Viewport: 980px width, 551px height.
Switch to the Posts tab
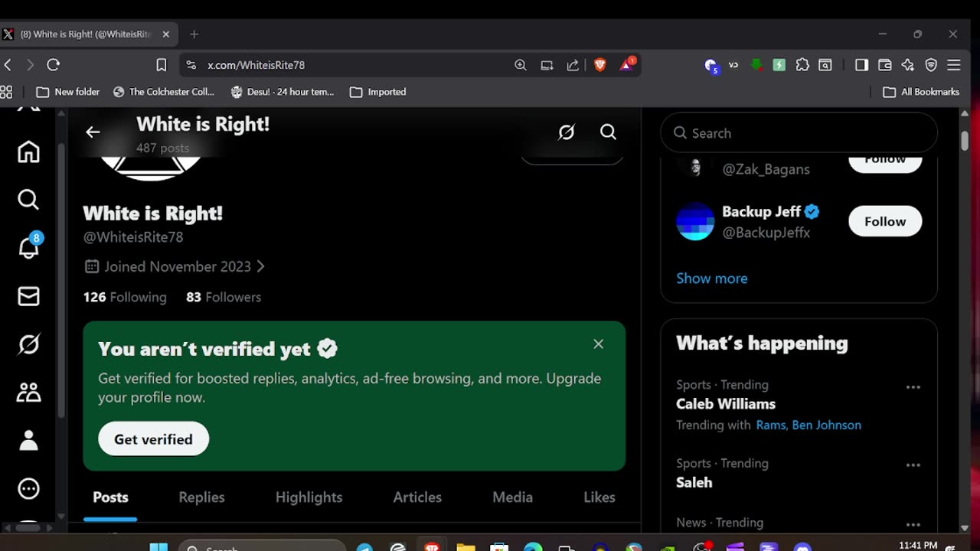pos(110,497)
